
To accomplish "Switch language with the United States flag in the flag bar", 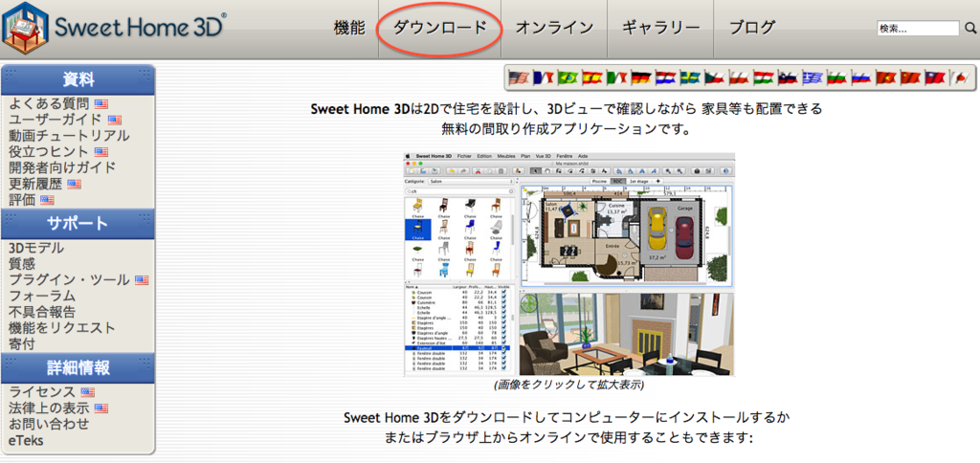I will (x=519, y=78).
